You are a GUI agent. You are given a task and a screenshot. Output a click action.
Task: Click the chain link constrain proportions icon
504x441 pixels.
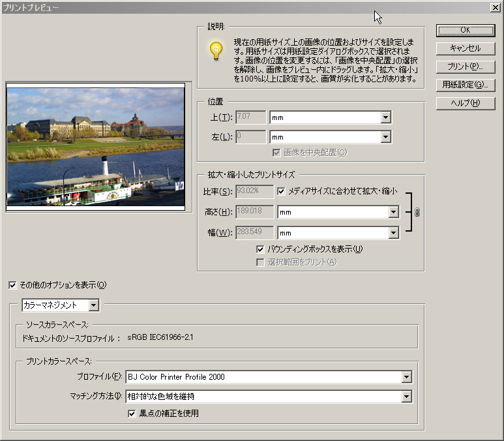[x=417, y=212]
